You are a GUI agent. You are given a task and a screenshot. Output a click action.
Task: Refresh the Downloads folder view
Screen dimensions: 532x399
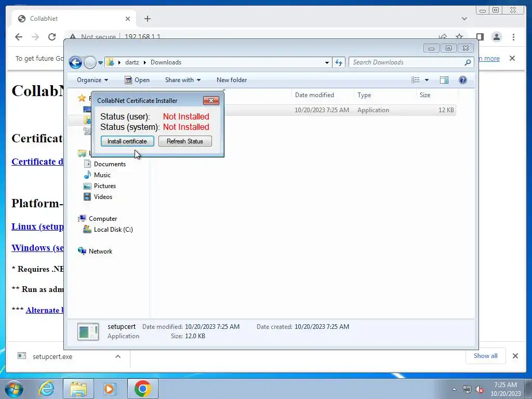[339, 62]
